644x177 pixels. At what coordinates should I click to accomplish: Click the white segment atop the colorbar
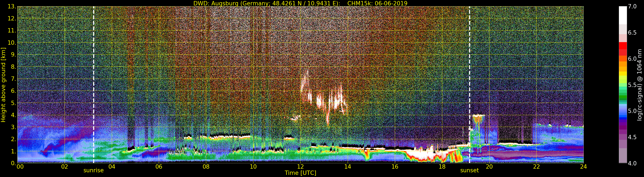623,15
